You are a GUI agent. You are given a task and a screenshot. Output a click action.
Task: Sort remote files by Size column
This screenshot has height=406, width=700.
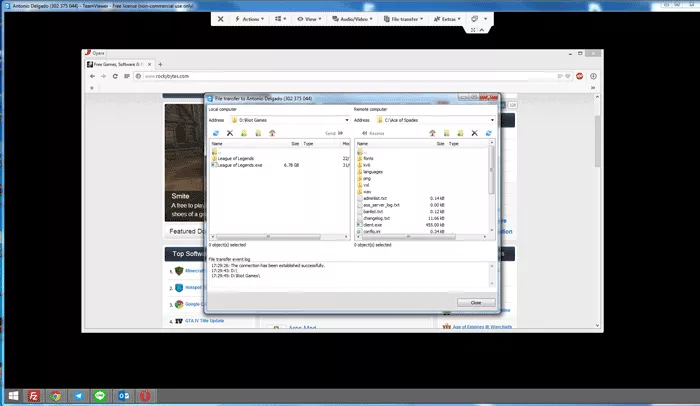(x=441, y=144)
